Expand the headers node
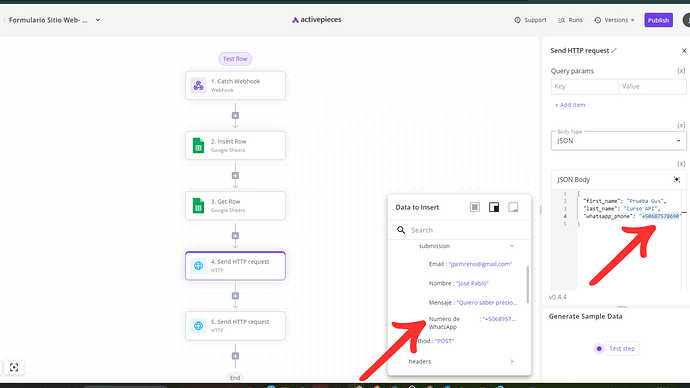Viewport: 690px width, 388px height. 512,362
